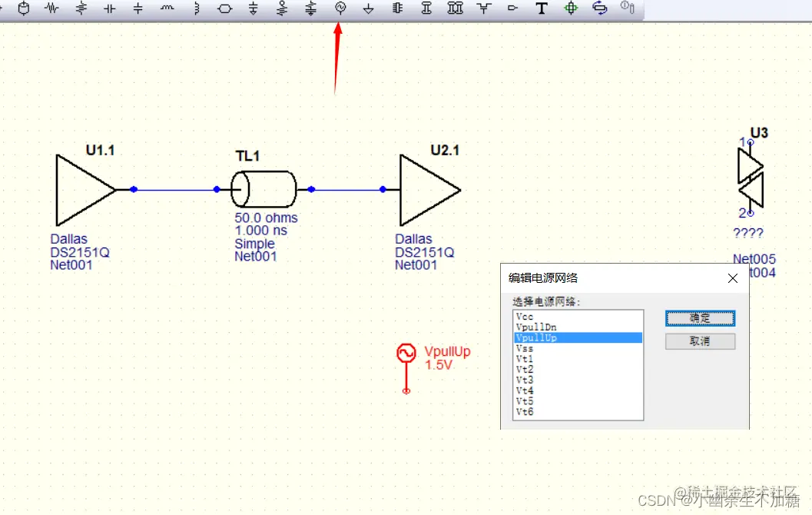This screenshot has width=812, height=515.
Task: Select the U3 differential buffer symbol
Action: coord(751,179)
